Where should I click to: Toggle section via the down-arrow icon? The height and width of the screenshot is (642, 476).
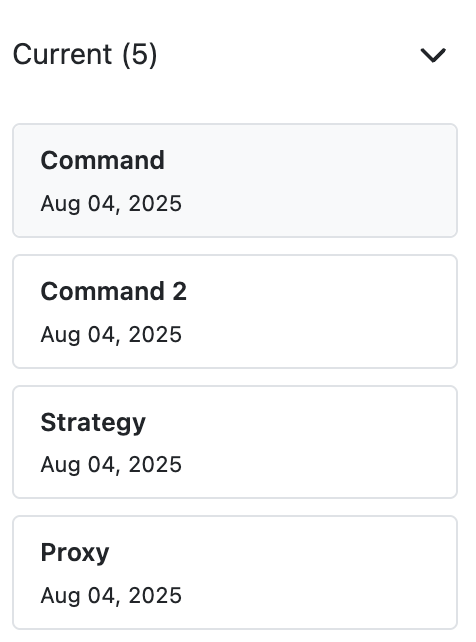click(433, 55)
